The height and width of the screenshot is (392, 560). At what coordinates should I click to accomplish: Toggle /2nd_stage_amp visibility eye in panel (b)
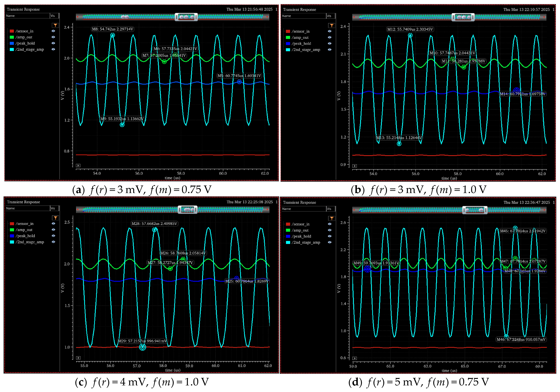point(330,50)
